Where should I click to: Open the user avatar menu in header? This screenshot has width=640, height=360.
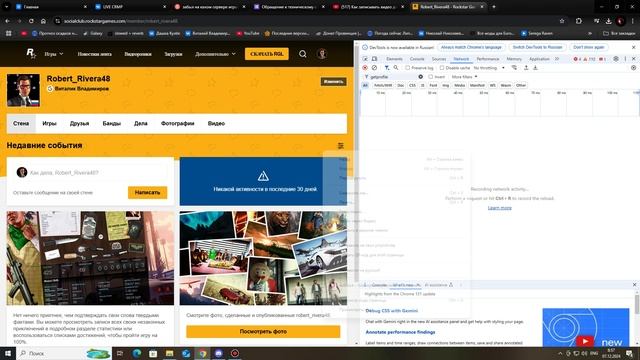pyautogui.click(x=322, y=54)
